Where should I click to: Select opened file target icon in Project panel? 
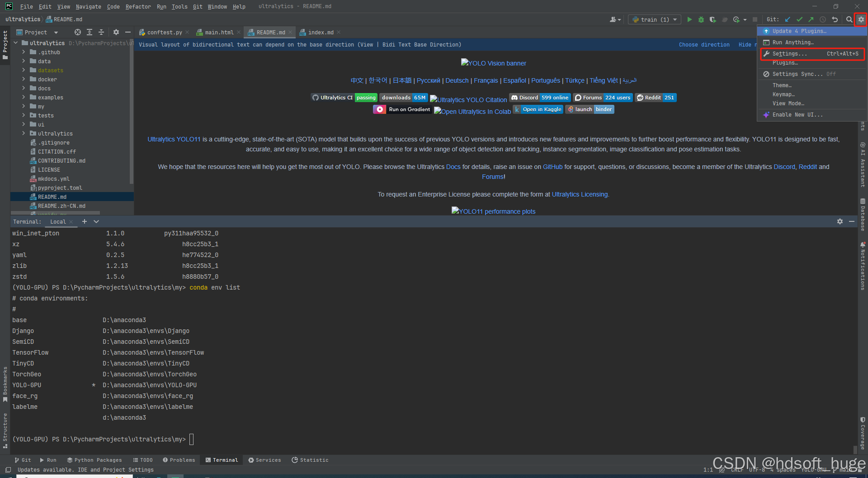tap(78, 32)
